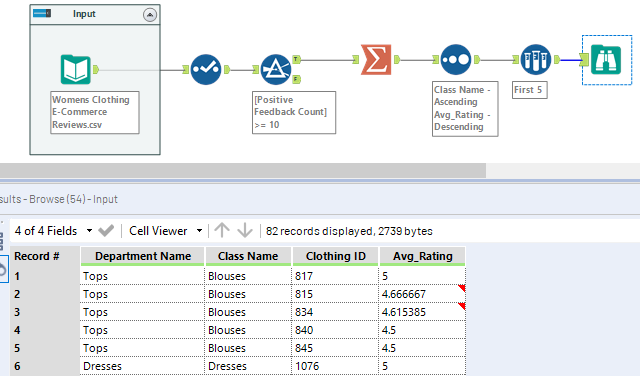
Task: Click the results checkmark apply icon
Action: [106, 231]
